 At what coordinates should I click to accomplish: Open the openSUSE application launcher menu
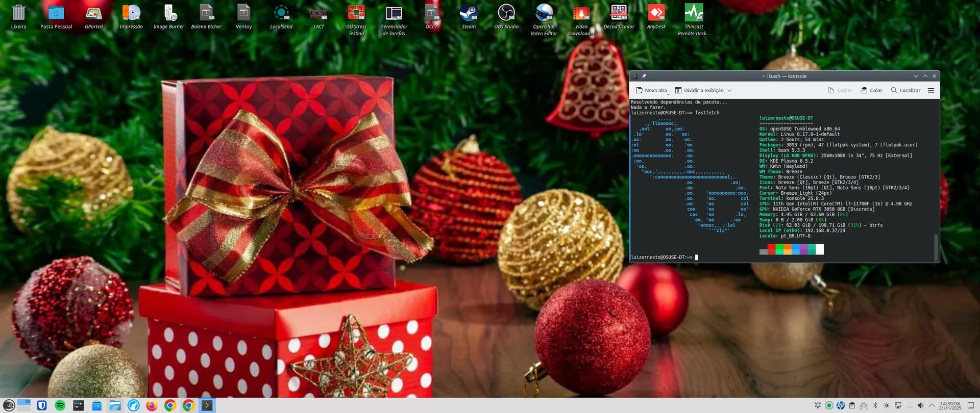pyautogui.click(x=9, y=405)
